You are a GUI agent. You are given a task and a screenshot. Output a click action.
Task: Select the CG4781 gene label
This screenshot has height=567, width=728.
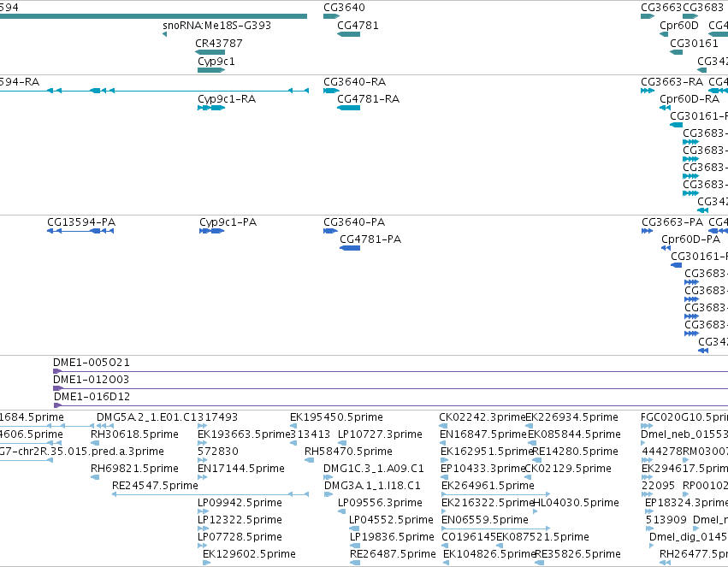pyautogui.click(x=358, y=26)
